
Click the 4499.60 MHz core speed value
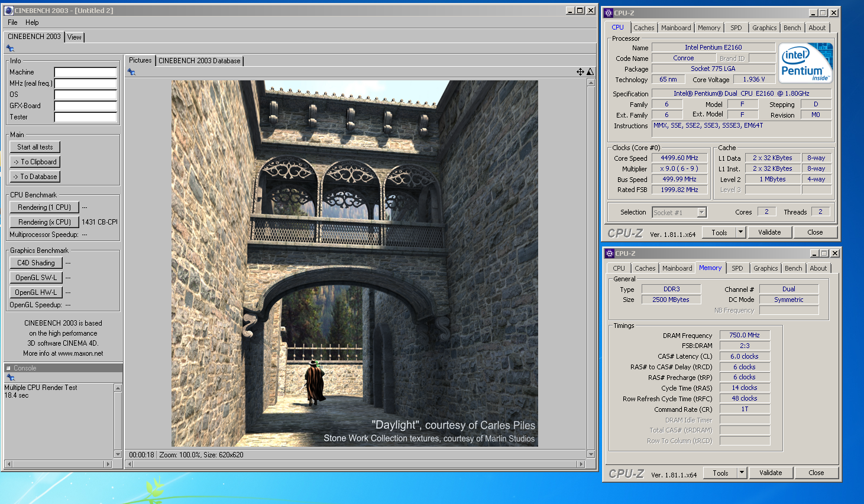[x=679, y=158]
